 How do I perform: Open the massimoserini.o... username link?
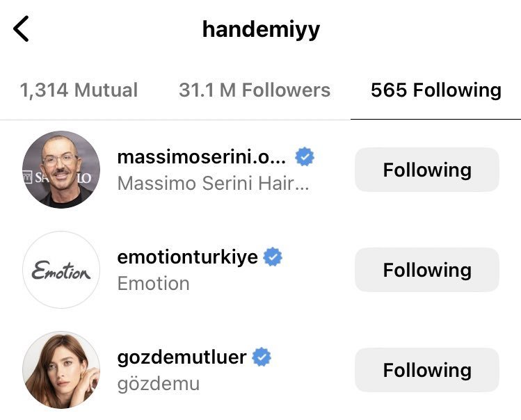[x=201, y=157]
